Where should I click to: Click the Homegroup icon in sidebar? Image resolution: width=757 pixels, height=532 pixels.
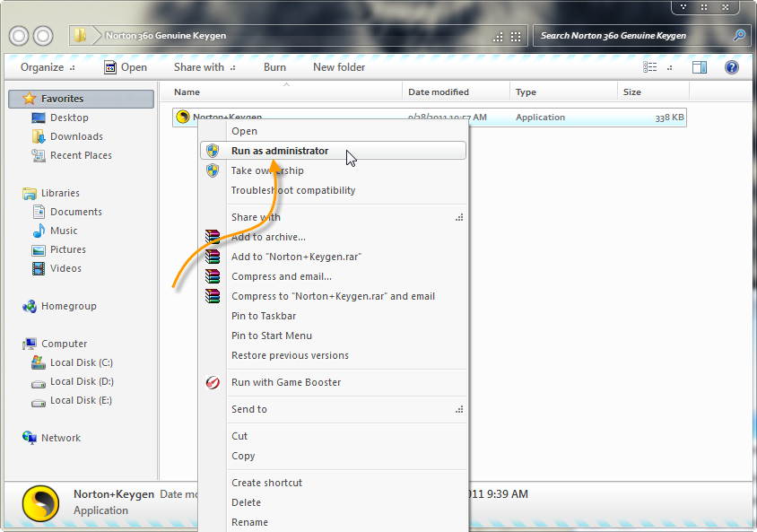(x=30, y=306)
